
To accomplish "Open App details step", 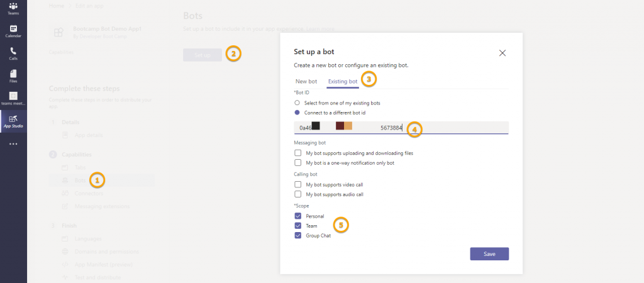I will pyautogui.click(x=89, y=135).
